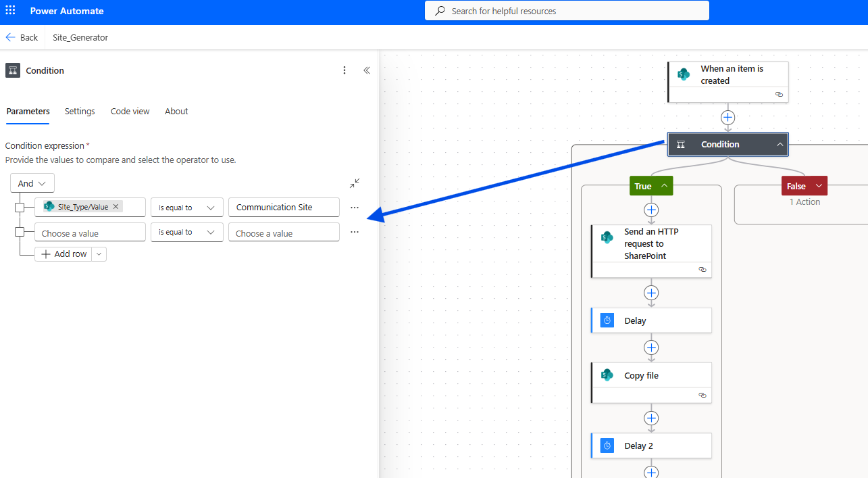868x478 pixels.
Task: Check the Site_Type/Value row checkbox
Action: click(20, 208)
